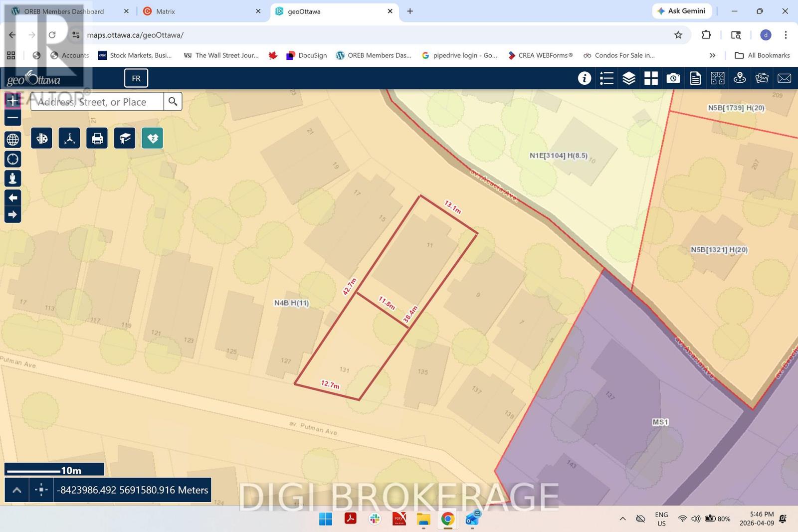Screen dimensions: 798x532
Task: Open the map legend list icon
Action: click(x=606, y=78)
